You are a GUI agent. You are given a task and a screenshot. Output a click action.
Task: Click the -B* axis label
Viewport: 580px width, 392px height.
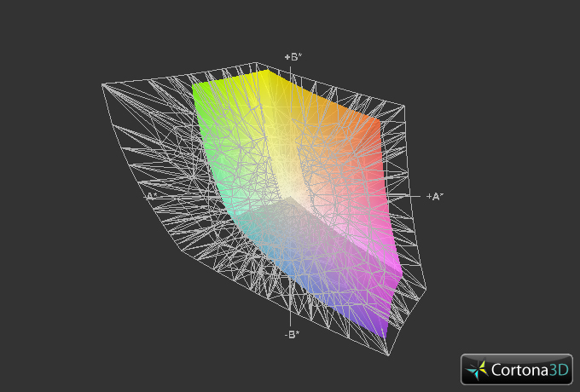pos(293,334)
